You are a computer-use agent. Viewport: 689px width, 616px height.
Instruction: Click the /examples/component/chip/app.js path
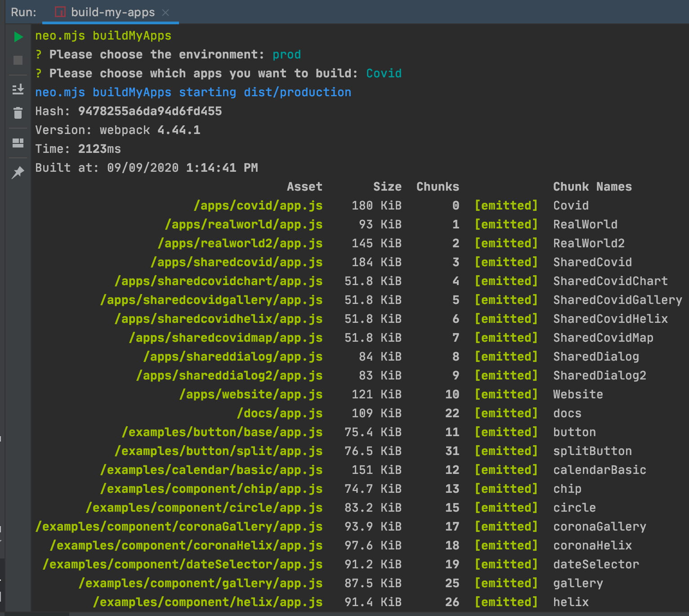(x=211, y=489)
